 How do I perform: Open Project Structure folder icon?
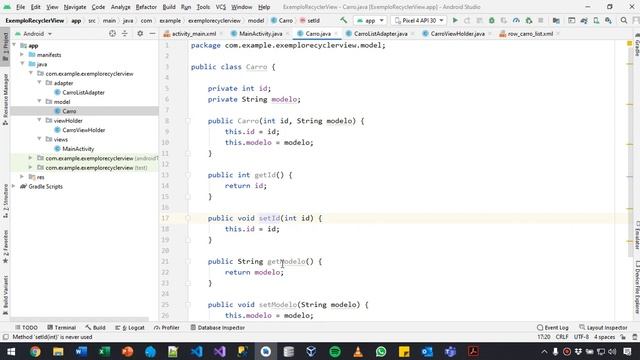pyautogui.click(x=556, y=20)
